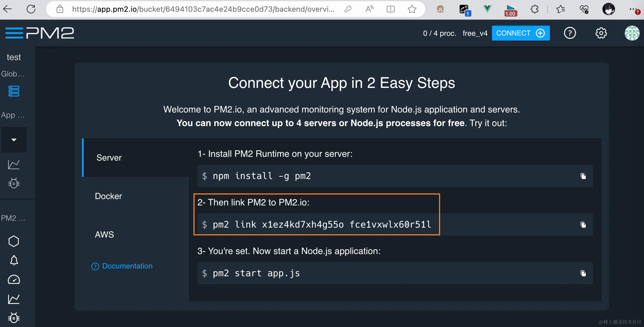
Task: Open browser settings and more menu
Action: pos(635,10)
